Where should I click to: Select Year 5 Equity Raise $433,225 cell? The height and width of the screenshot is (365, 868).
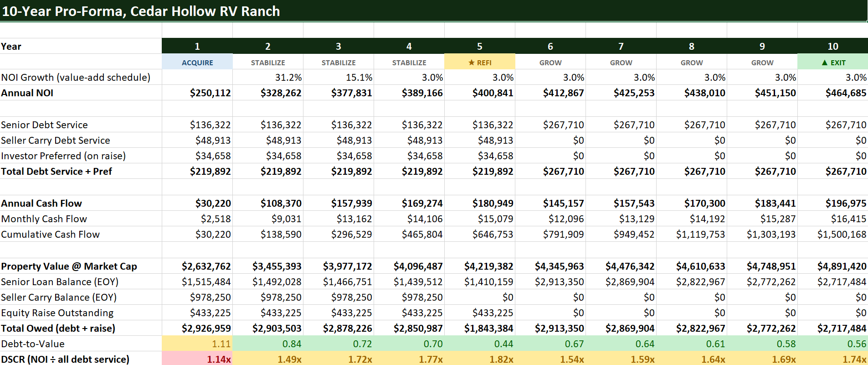480,313
